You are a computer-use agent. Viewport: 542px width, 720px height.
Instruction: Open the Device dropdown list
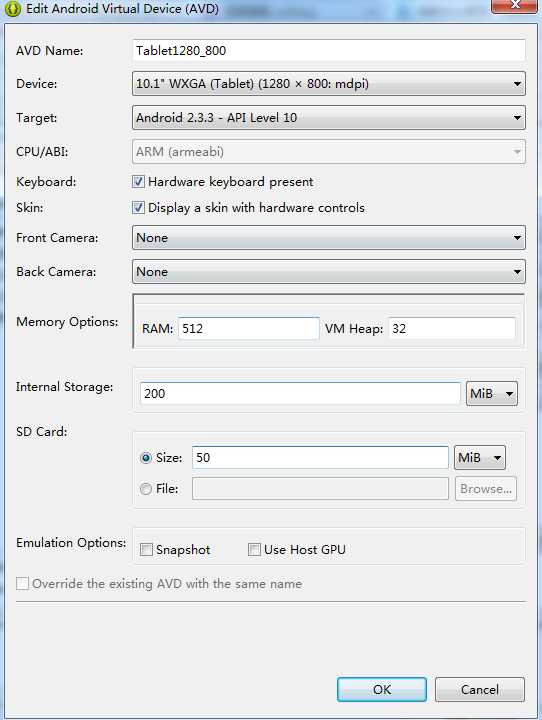[328, 84]
